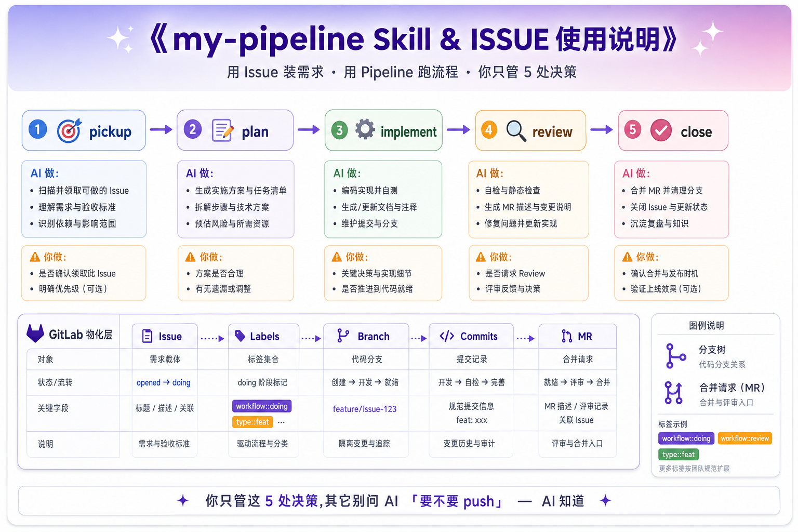Click the workflow::doing tag in Labels column
Viewport: 798px width, 532px height.
262,406
